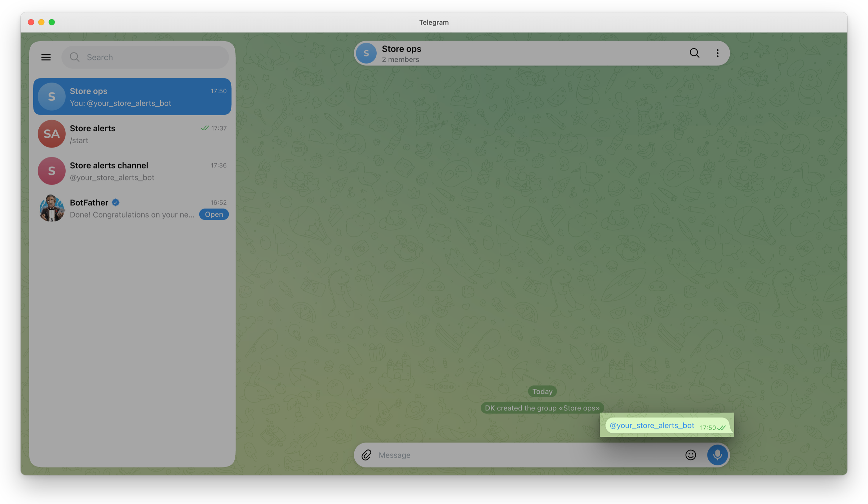Viewport: 868px width, 504px height.
Task: Click 'Done! Congratulations' preview text
Action: click(x=132, y=214)
